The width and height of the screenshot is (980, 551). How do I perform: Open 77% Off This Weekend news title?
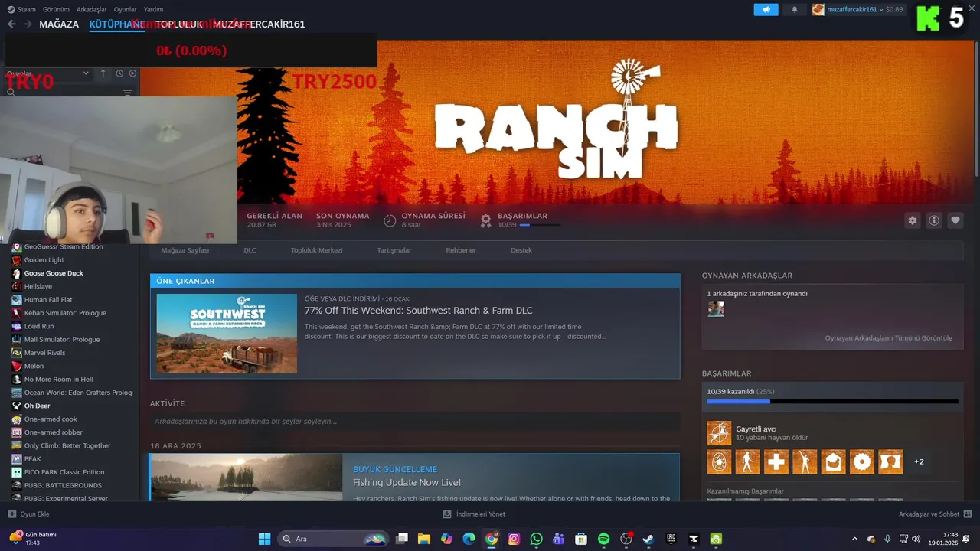coord(419,311)
